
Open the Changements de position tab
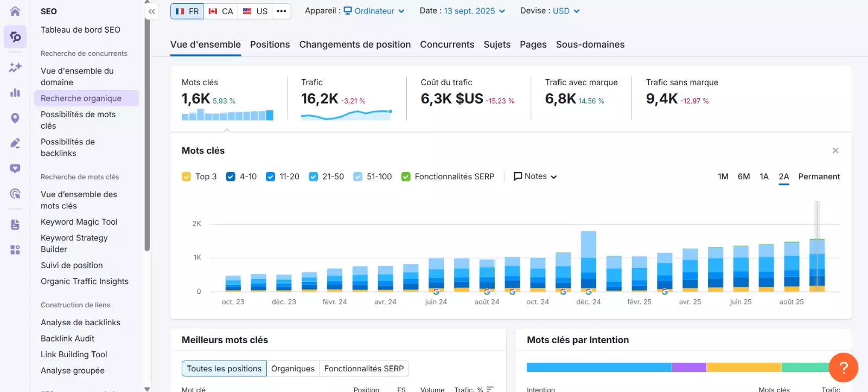355,45
